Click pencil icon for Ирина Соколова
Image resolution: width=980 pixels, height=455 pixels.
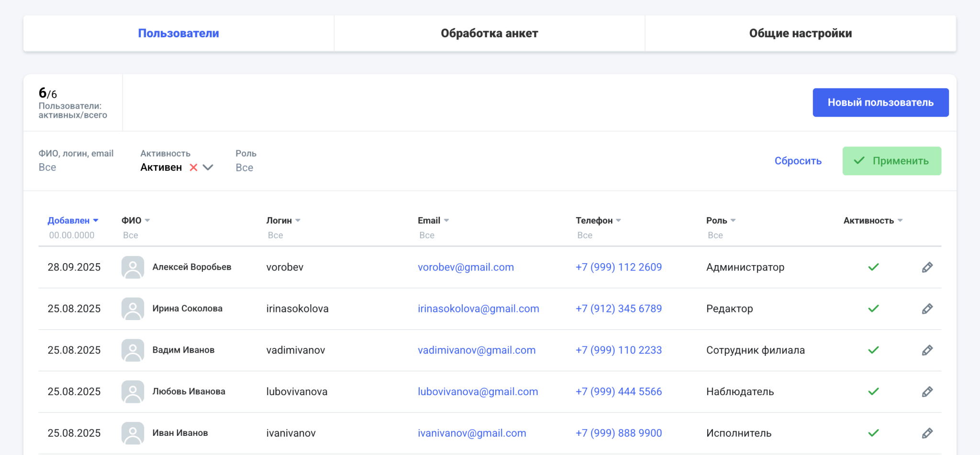tap(927, 309)
